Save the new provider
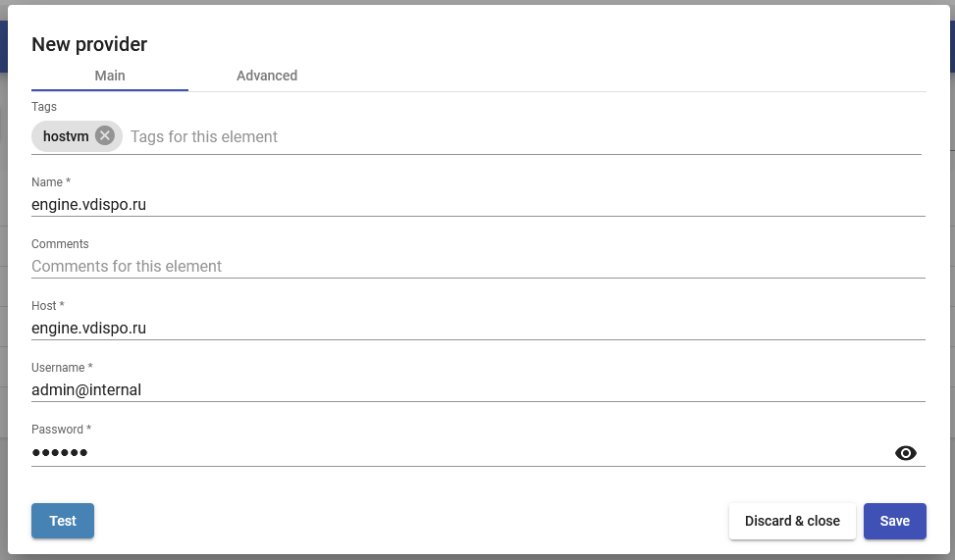Screen dimensions: 955x560 (x=895, y=521)
